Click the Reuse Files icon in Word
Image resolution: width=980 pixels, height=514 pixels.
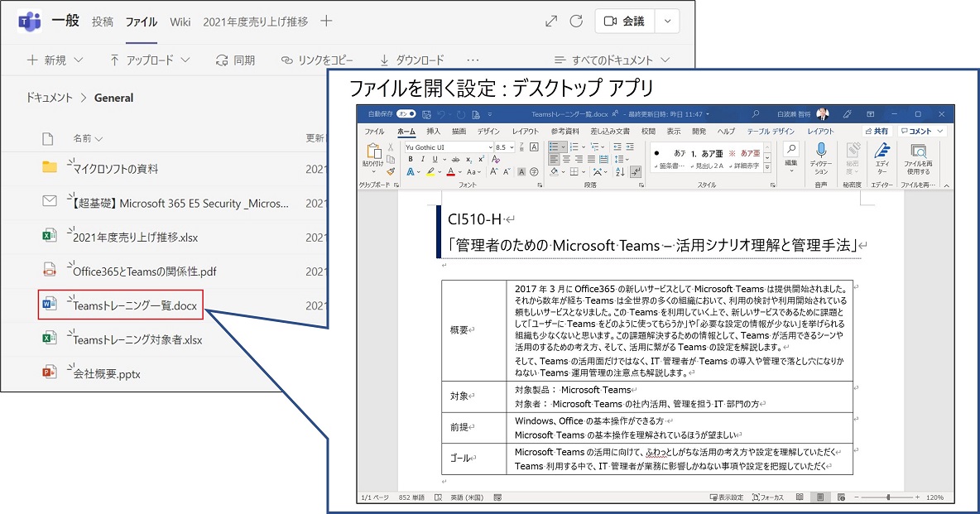(918, 151)
